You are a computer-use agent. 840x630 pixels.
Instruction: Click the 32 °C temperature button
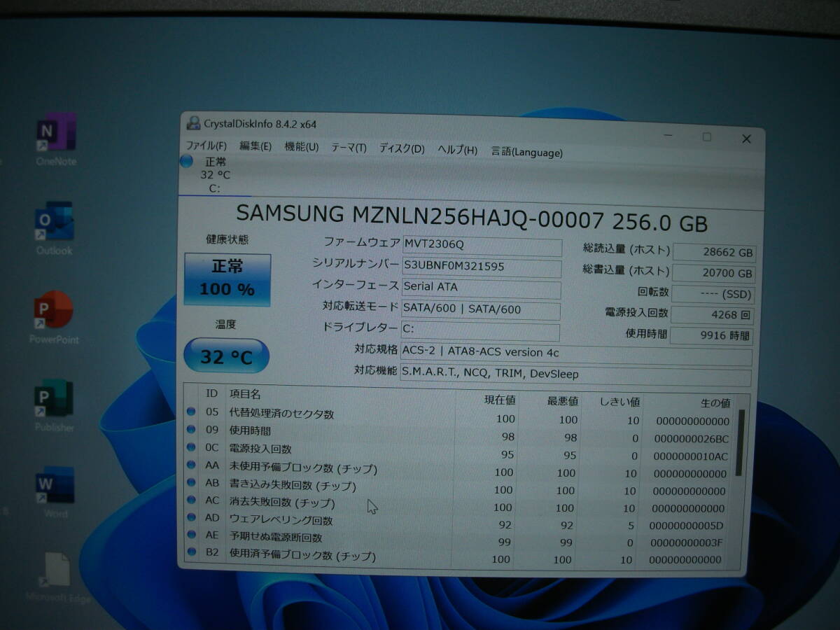click(226, 357)
